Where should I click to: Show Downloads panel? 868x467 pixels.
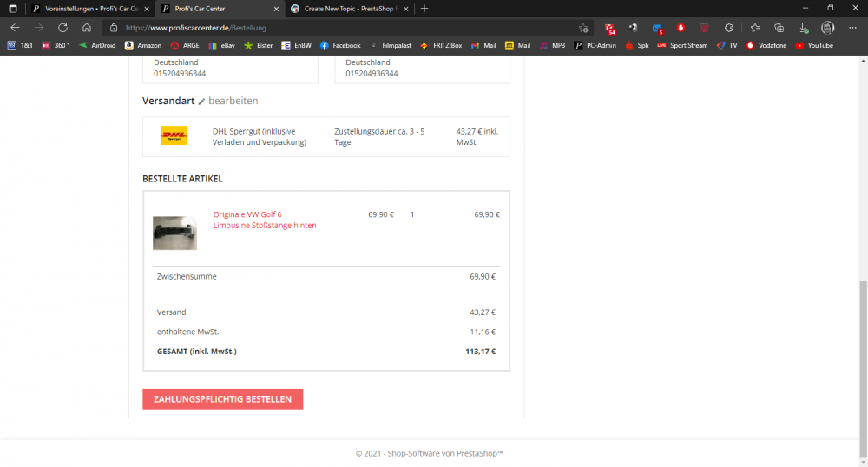click(803, 28)
